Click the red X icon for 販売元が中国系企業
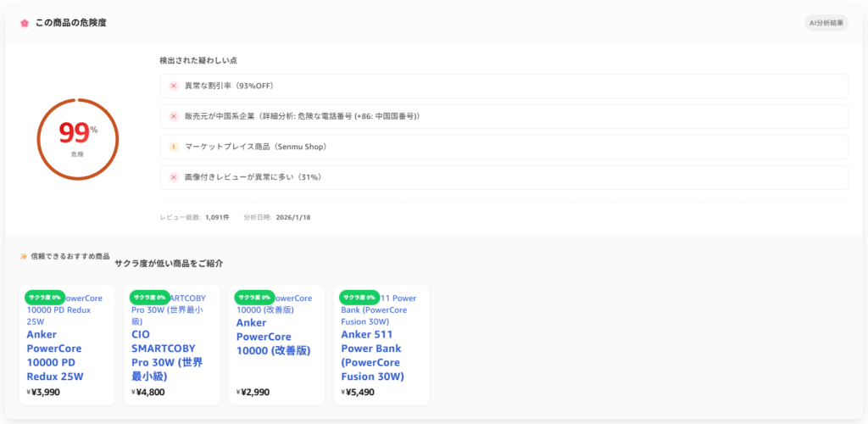The image size is (868, 424). pyautogui.click(x=173, y=116)
